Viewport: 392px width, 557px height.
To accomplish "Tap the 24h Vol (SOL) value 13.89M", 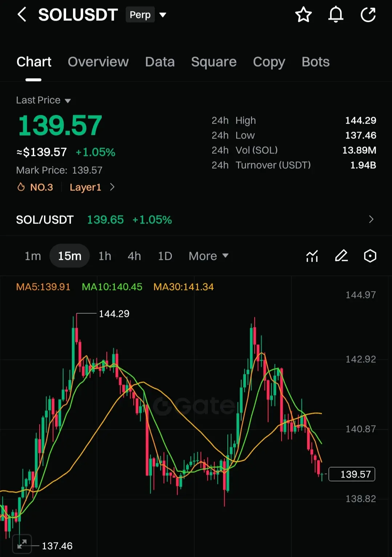I will (359, 150).
